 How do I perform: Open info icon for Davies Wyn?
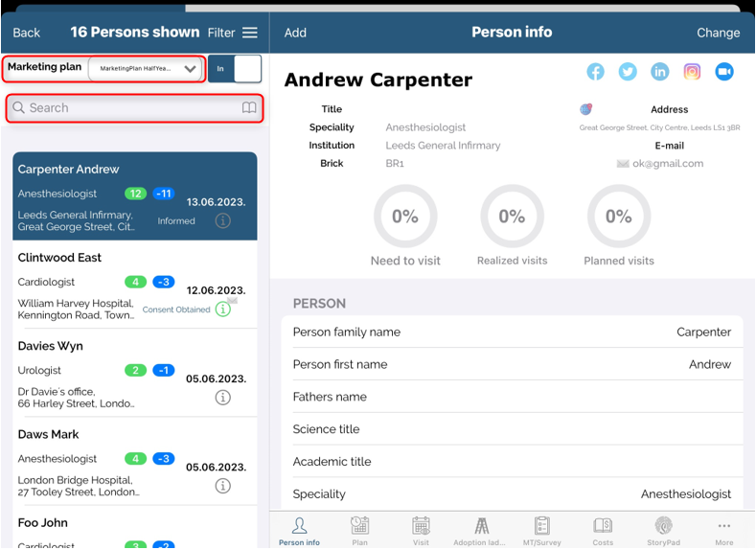pyautogui.click(x=222, y=398)
